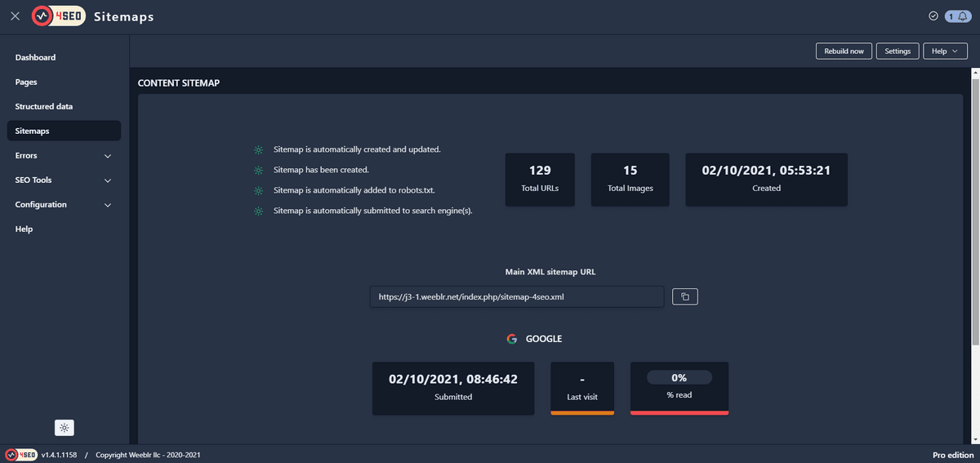Click the Google logo icon
Screen dimensions: 980x463
tap(512, 339)
